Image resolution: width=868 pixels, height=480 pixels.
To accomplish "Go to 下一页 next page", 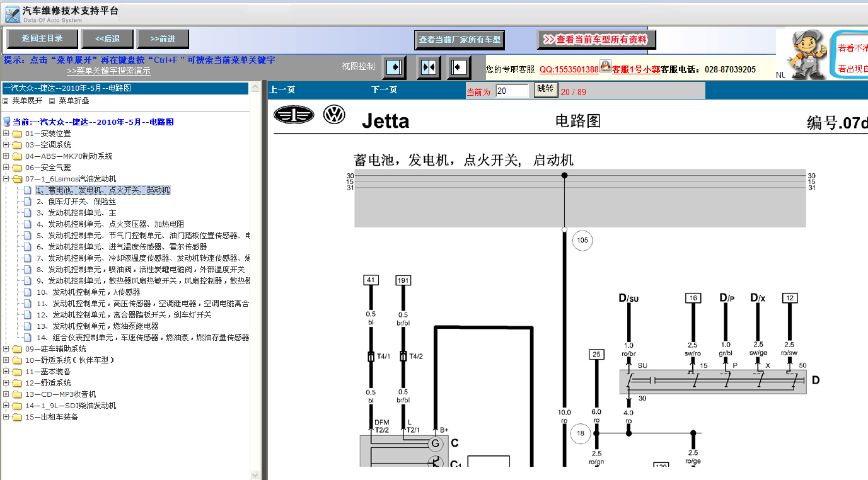I will pyautogui.click(x=385, y=90).
